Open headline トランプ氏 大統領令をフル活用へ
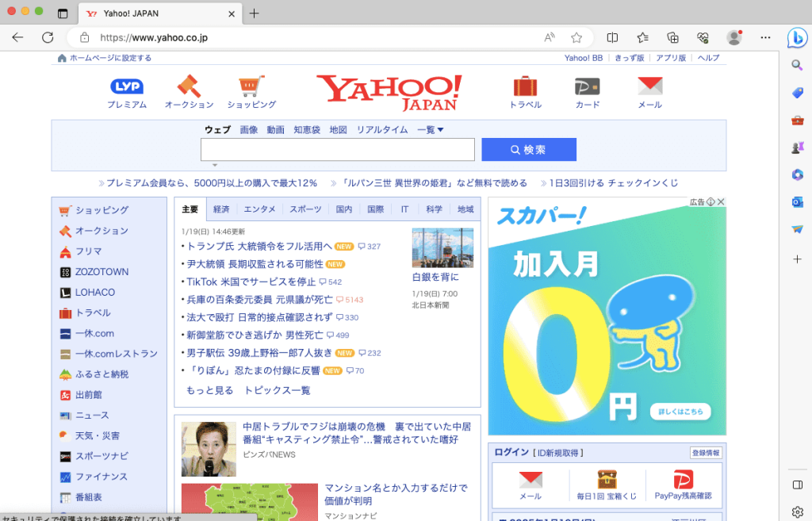 (x=259, y=246)
